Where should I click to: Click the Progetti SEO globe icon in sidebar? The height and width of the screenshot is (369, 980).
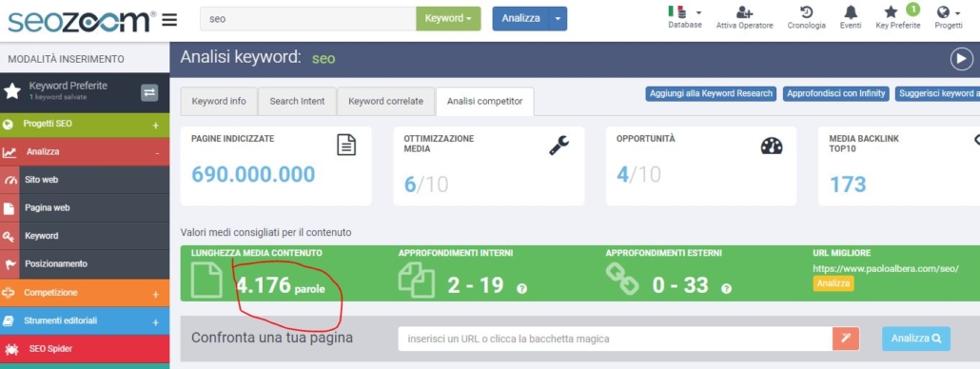tap(9, 125)
